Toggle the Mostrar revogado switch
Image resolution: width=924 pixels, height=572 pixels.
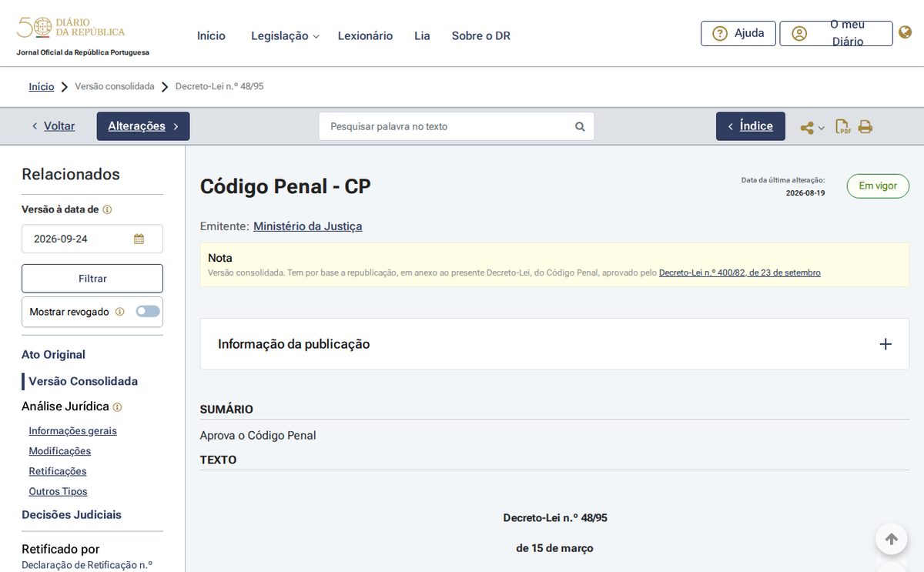coord(148,311)
